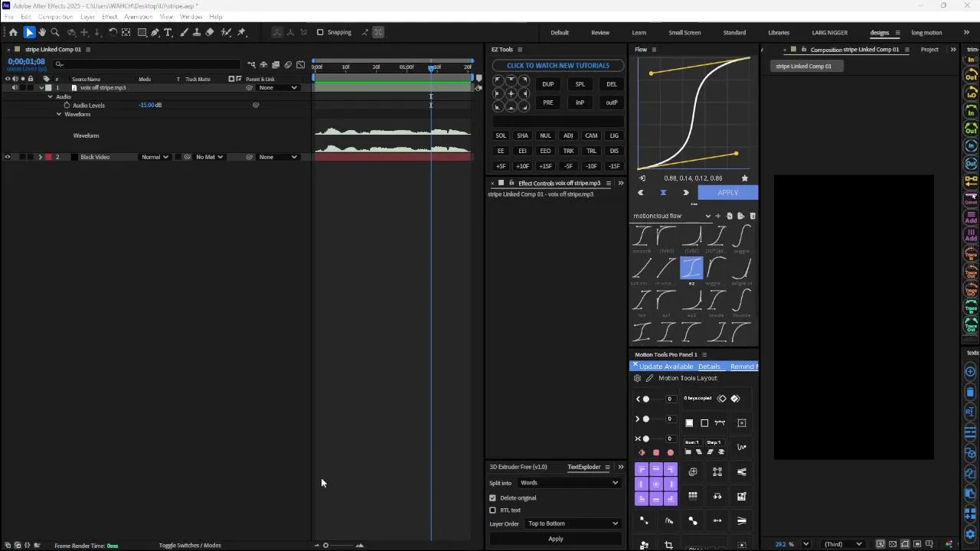This screenshot has height=551, width=980.
Task: Select the Puppet Pin tool
Action: (x=242, y=32)
